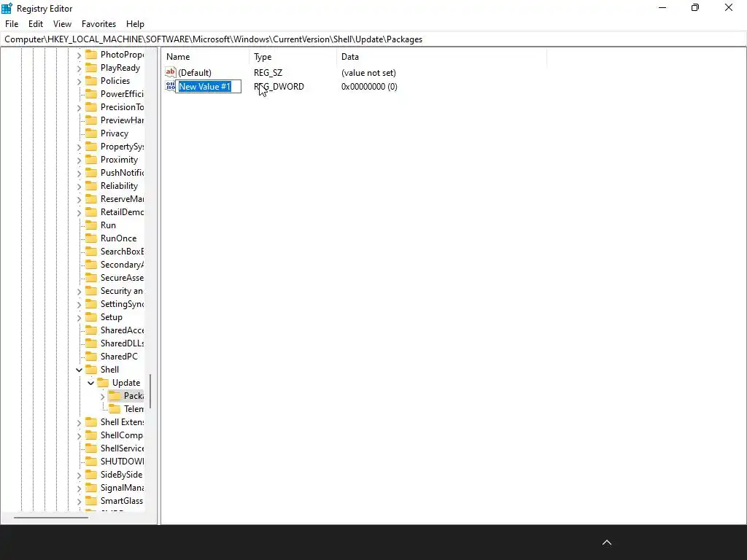Click the Reliability folder icon
Screen dimensions: 747x560
click(91, 186)
